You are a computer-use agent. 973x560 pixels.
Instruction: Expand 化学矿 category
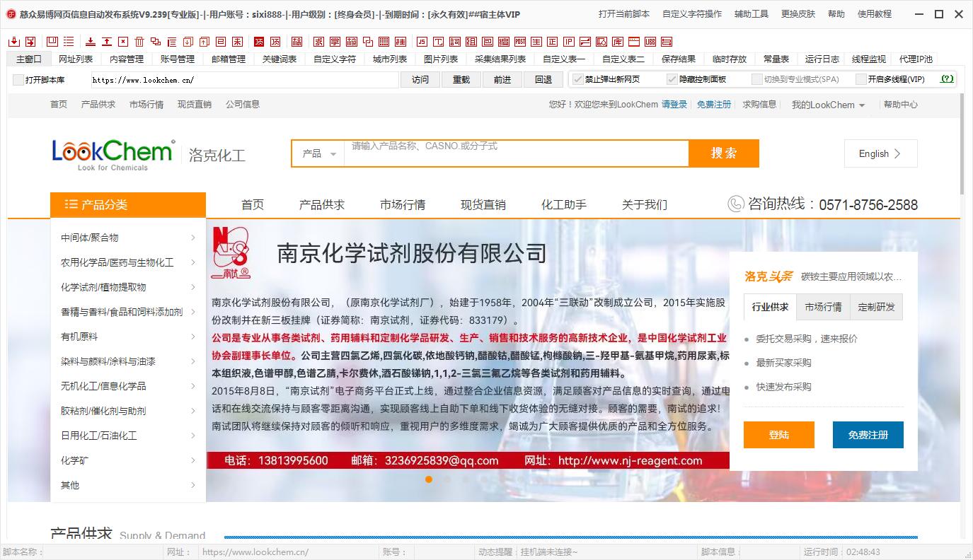pos(128,460)
